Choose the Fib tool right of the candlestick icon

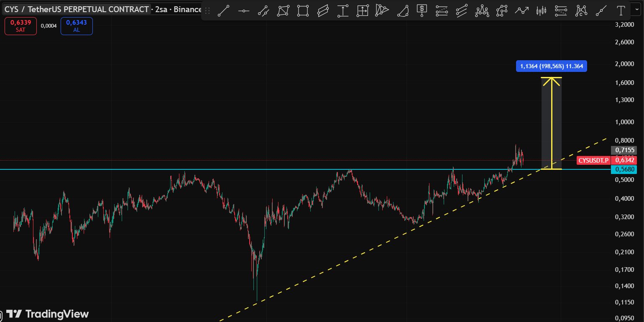coord(561,10)
